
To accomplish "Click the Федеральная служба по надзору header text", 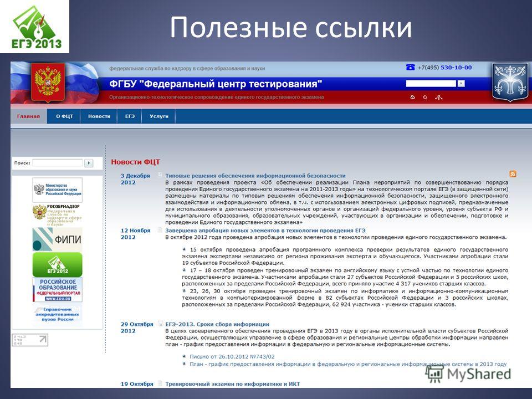I will [187, 68].
